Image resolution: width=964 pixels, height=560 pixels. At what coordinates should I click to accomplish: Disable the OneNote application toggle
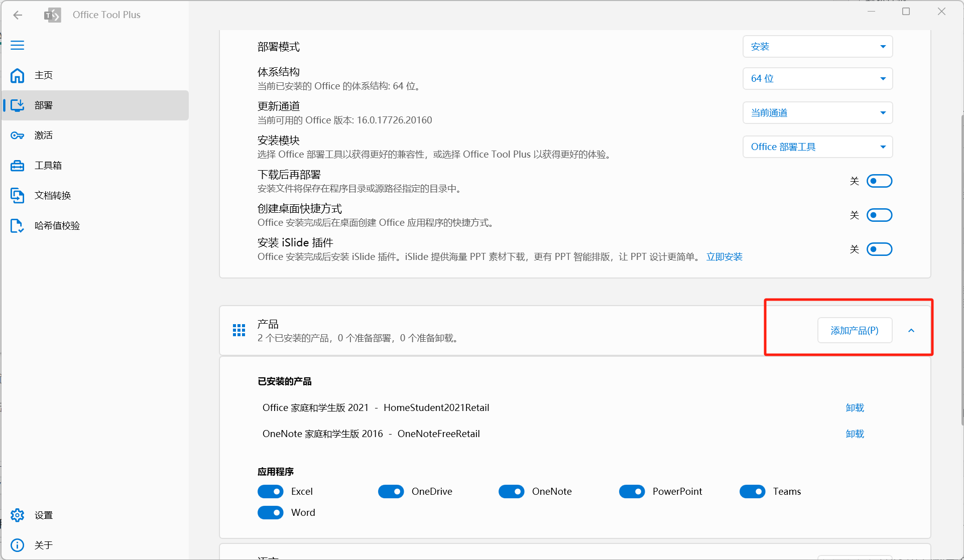tap(512, 492)
